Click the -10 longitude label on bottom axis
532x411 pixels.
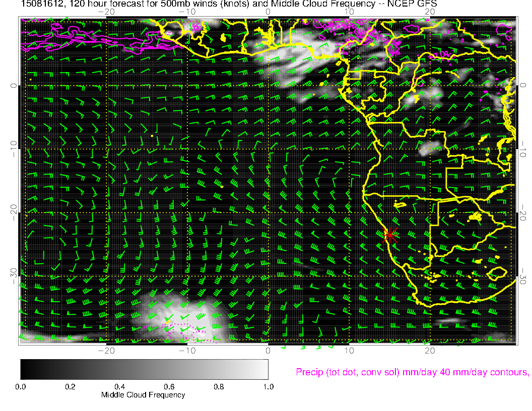point(187,351)
